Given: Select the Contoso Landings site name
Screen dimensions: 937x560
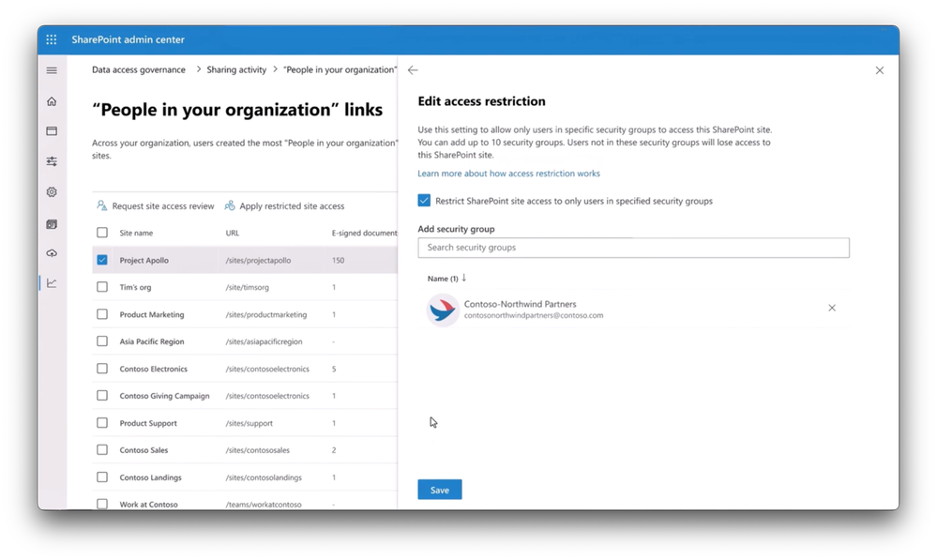Looking at the screenshot, I should [151, 478].
